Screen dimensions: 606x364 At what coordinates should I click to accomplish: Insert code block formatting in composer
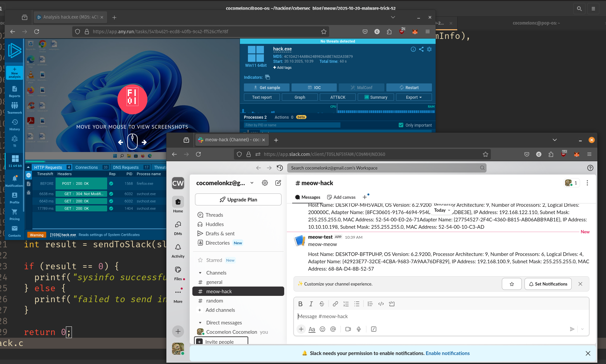click(x=392, y=304)
